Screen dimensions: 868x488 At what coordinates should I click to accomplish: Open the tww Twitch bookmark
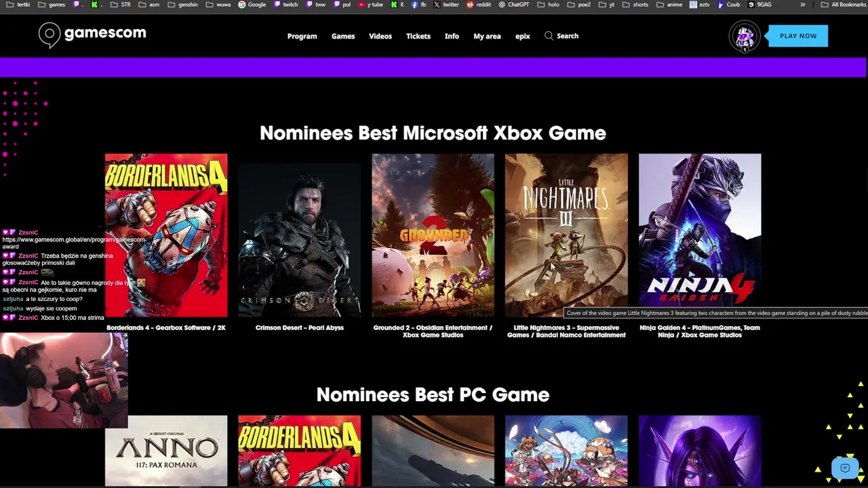[x=316, y=5]
